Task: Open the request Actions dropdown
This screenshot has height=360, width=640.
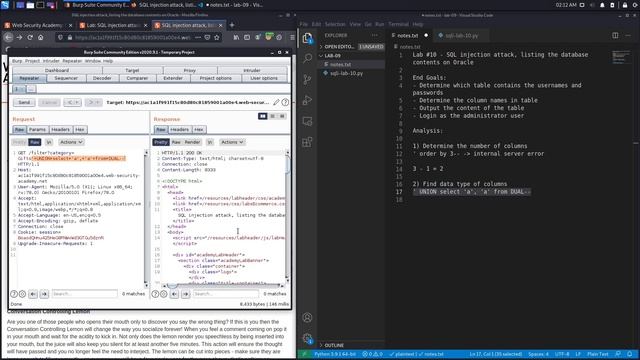Action: point(71,142)
